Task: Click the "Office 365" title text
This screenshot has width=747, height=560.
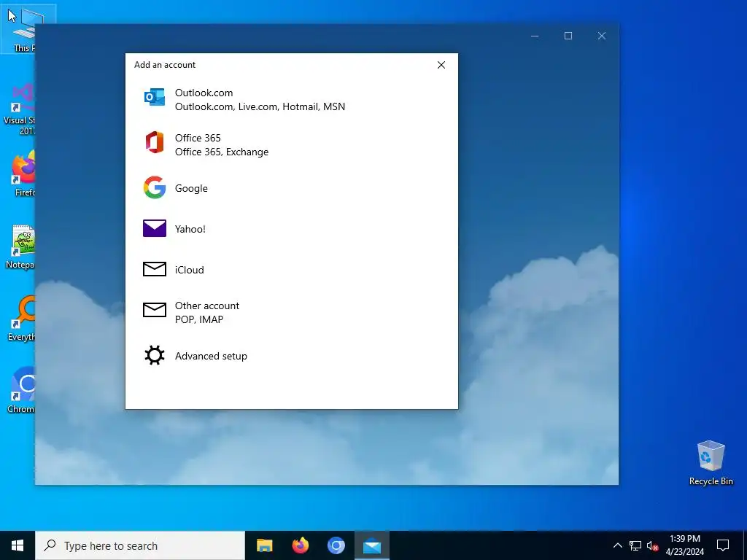Action: 198,138
